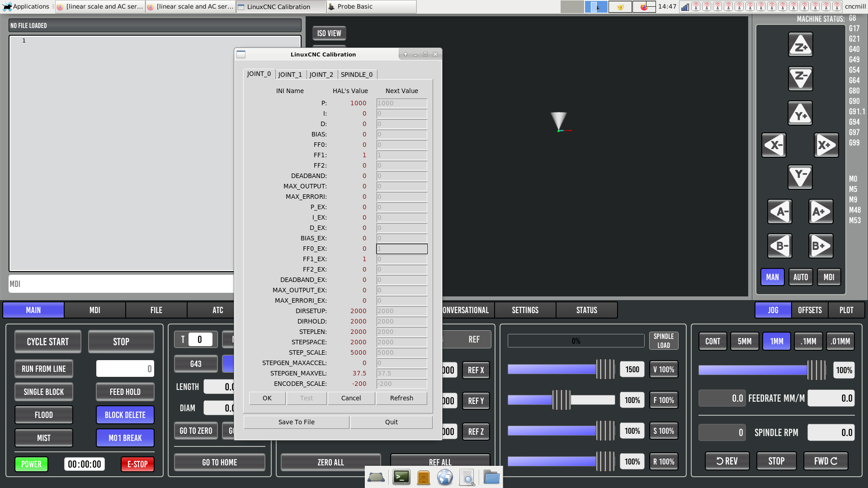Open the web browser globe in dock
Screen dimensions: 868x488
445,477
